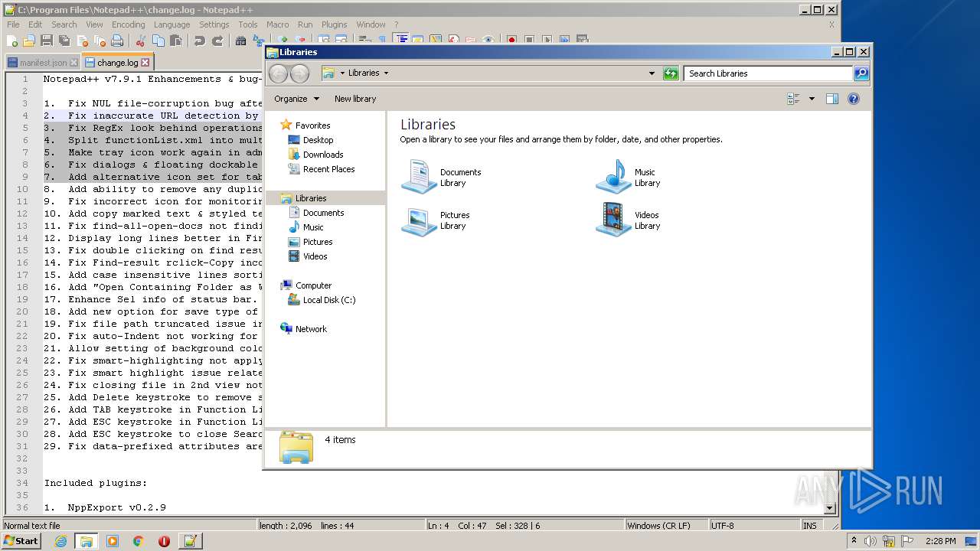Click the Close document toolbar icon in Notepad++
980x551 pixels.
[82, 41]
